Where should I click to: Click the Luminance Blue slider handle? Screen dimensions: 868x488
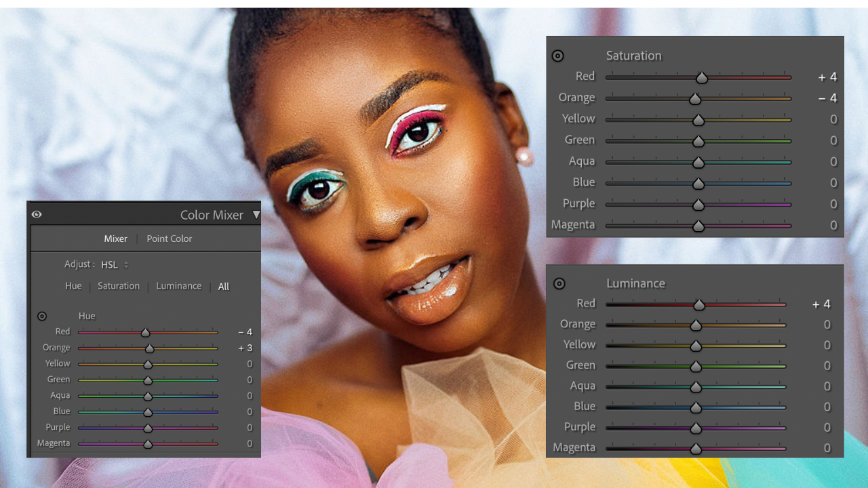(696, 408)
